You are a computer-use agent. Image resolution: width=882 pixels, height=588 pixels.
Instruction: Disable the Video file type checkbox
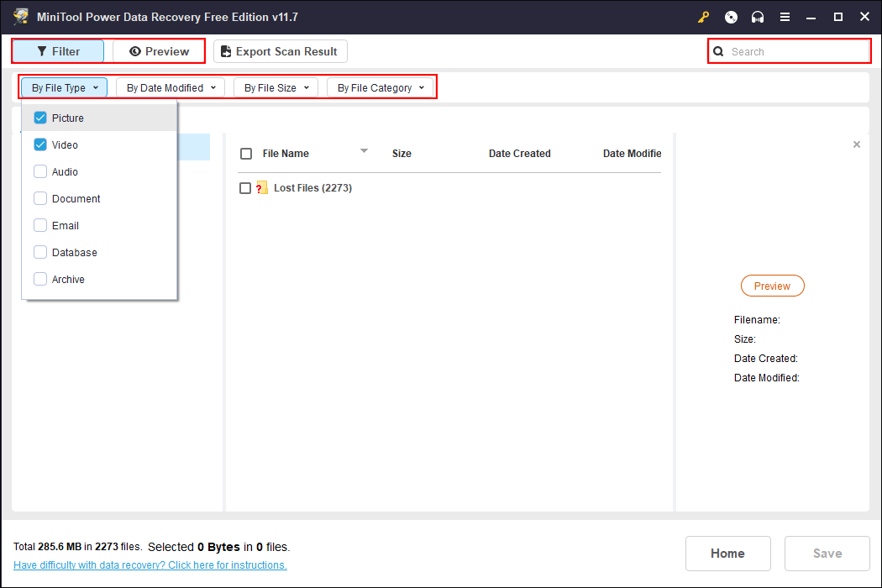39,144
